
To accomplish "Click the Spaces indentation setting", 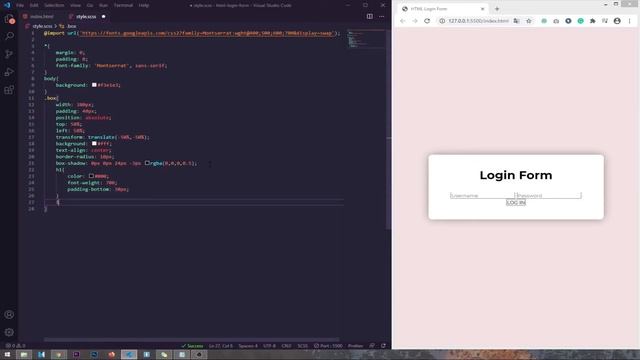I will (x=248, y=346).
